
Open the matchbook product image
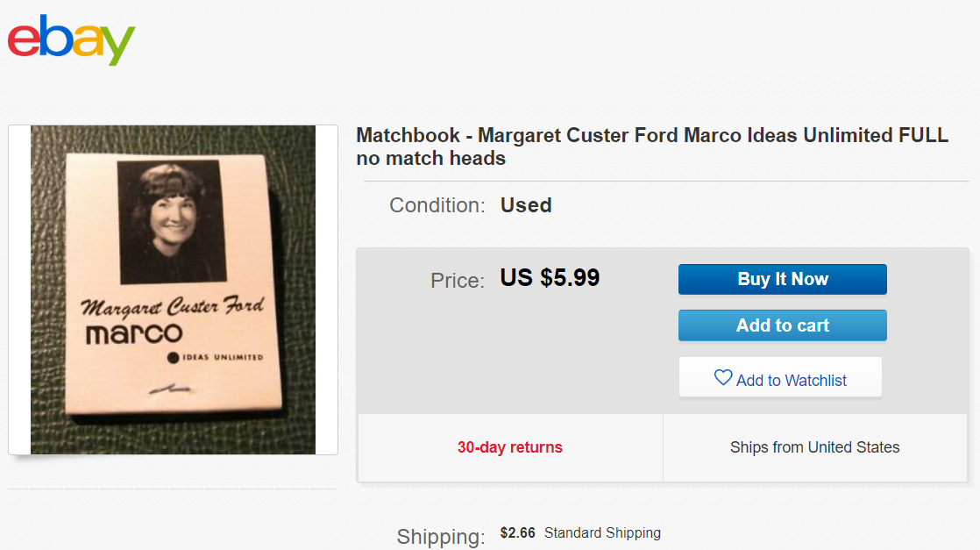click(173, 289)
